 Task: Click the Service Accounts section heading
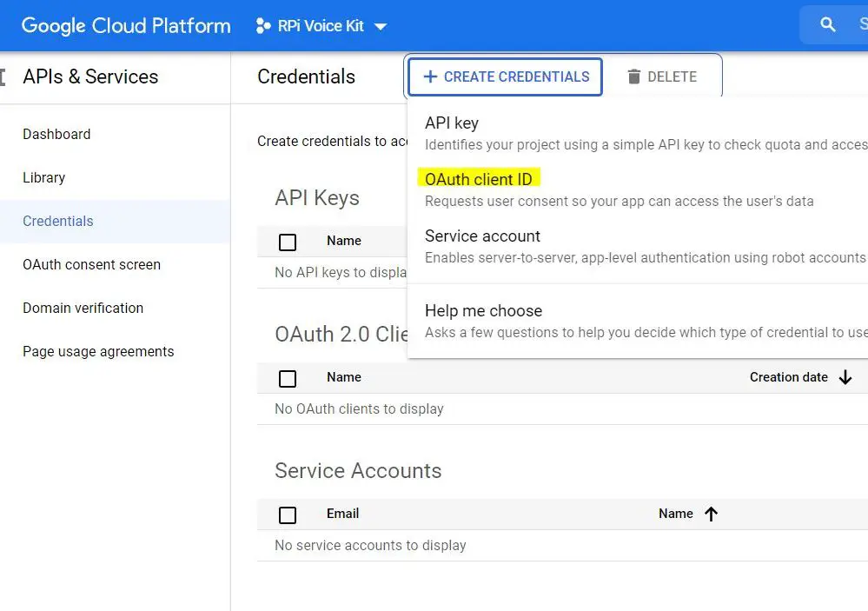(x=358, y=471)
